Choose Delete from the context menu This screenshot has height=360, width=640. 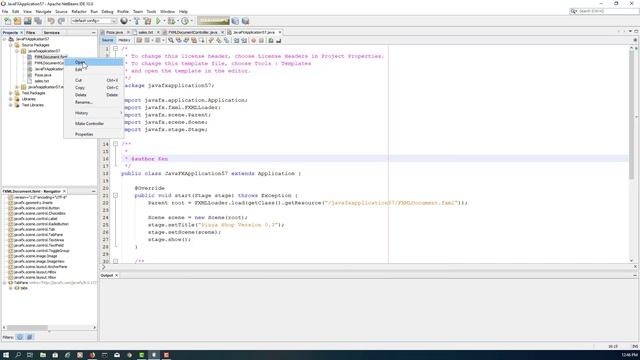[93, 95]
